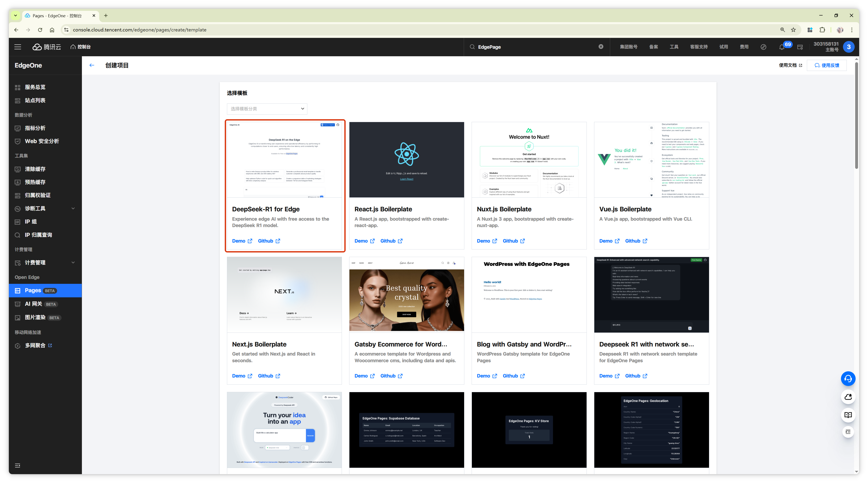Select 站点列表 in the sidebar

pyautogui.click(x=35, y=100)
